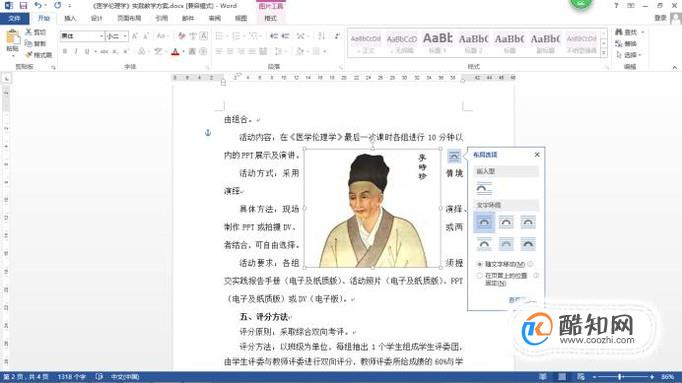Choose inline with text layout option

coord(484,189)
